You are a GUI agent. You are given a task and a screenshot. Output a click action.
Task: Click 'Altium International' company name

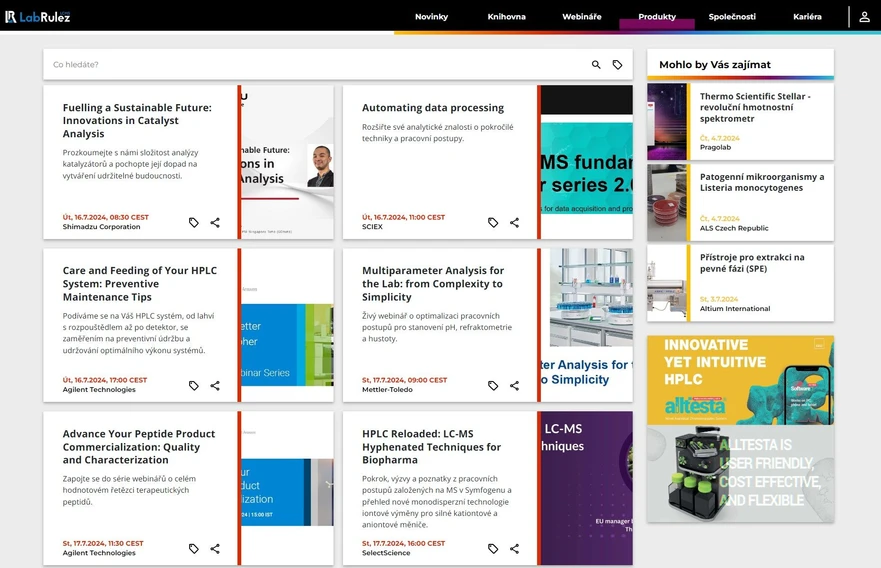pyautogui.click(x=735, y=308)
